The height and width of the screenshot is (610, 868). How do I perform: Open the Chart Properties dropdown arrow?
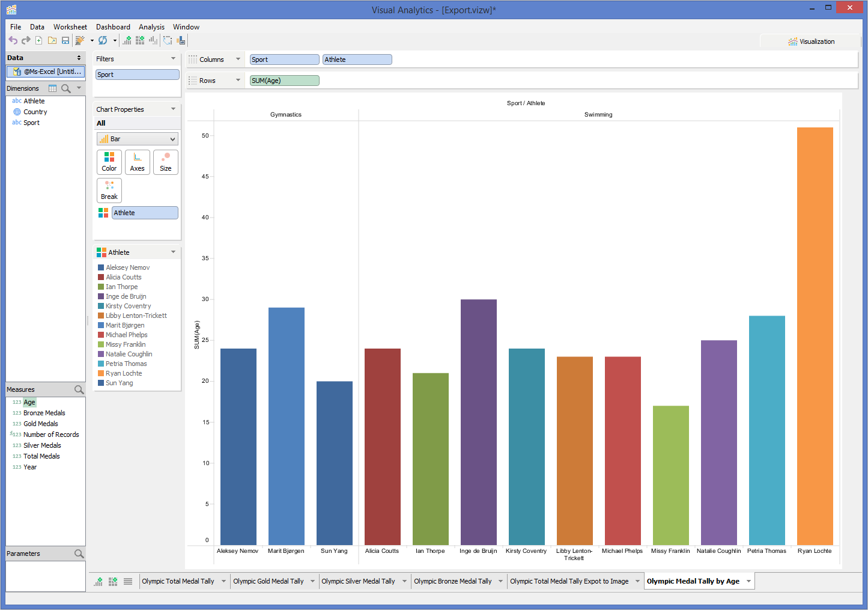(x=174, y=109)
